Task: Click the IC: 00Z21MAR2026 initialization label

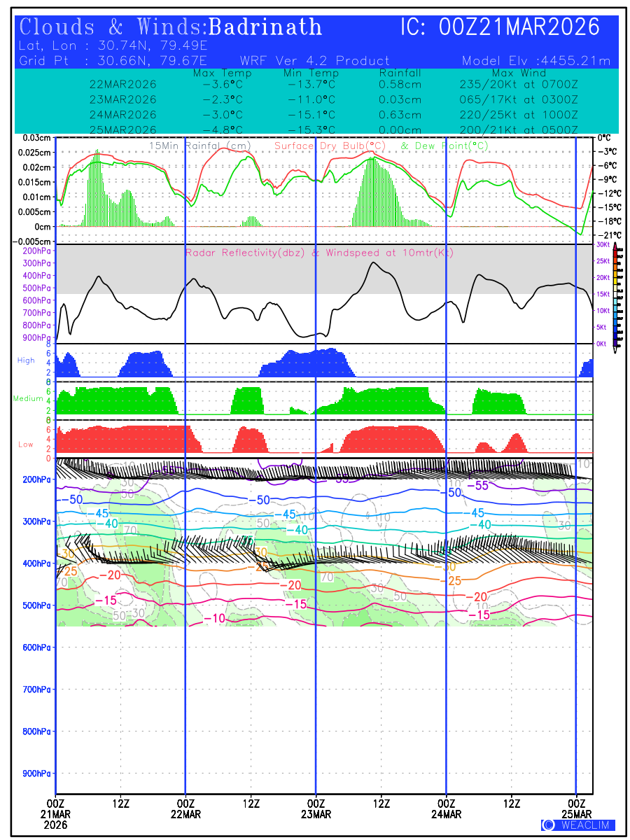Action: coord(500,27)
